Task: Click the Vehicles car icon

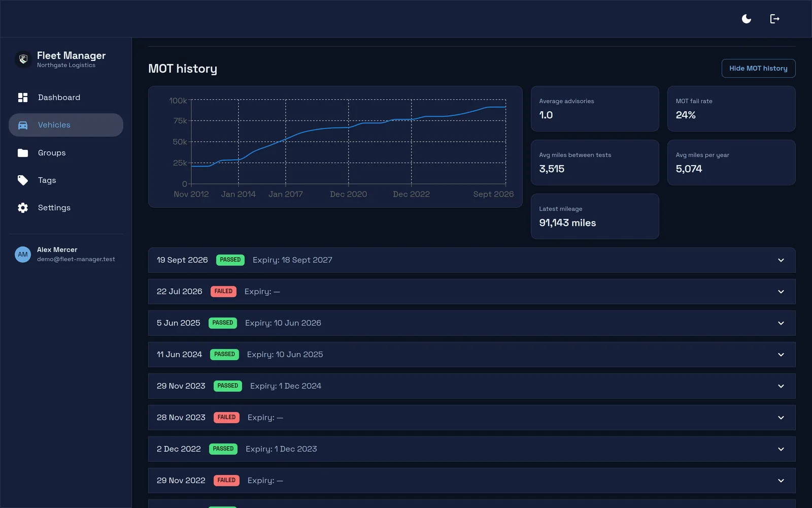Action: tap(23, 125)
